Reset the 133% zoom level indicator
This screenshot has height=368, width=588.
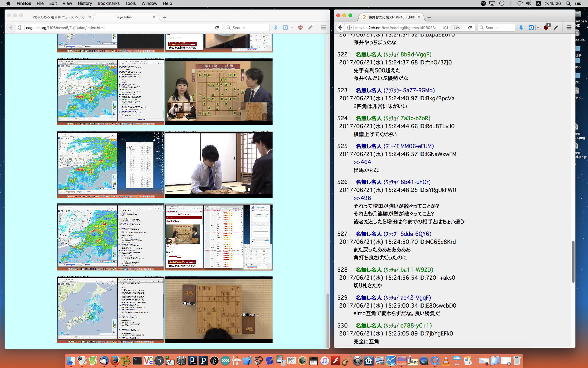[456, 28]
